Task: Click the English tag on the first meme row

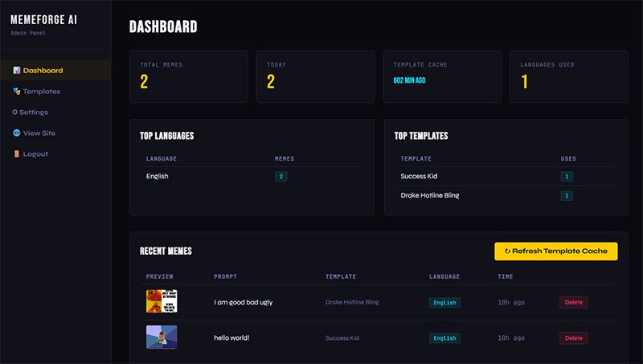Action: pyautogui.click(x=444, y=302)
